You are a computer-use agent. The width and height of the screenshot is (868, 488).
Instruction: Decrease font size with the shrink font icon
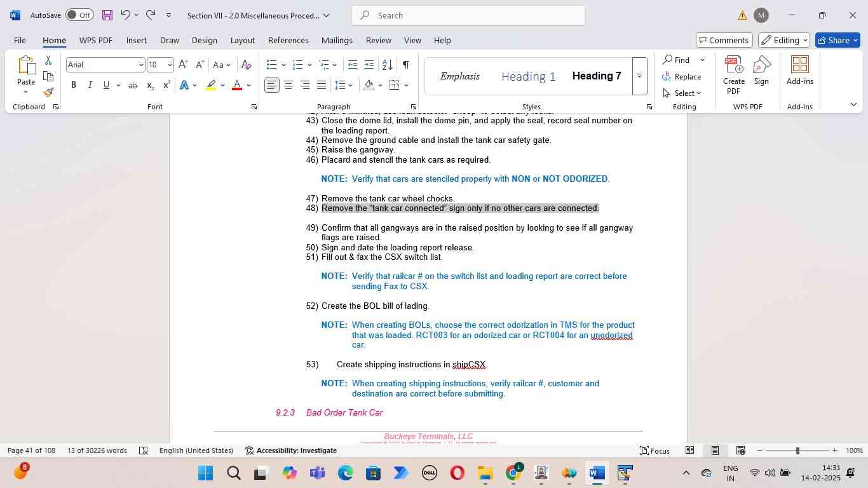(200, 65)
